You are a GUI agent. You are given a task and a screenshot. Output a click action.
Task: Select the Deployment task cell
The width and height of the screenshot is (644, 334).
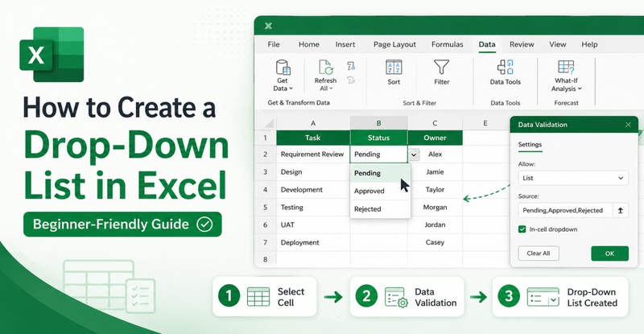313,243
